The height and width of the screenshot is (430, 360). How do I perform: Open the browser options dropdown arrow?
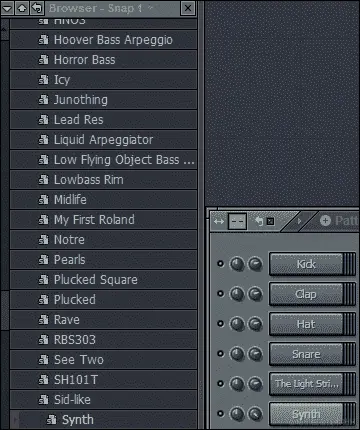tap(7, 8)
